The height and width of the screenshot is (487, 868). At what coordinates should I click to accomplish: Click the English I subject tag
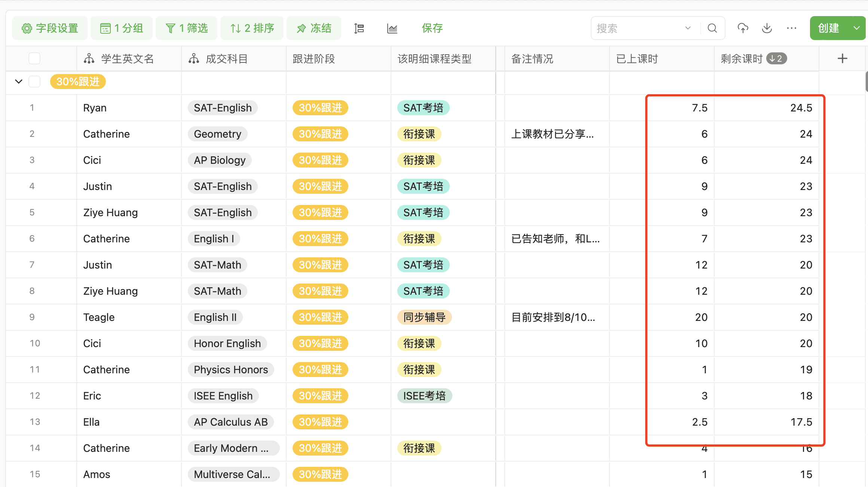pos(214,239)
